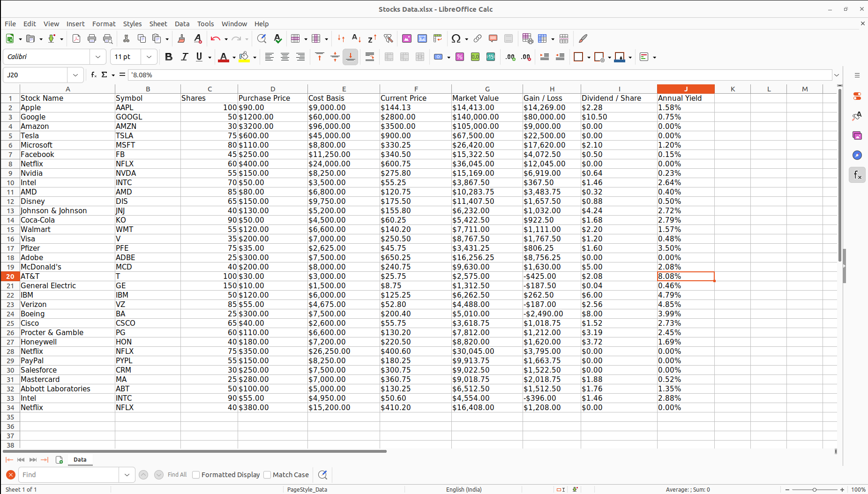Toggle Align Right
Viewport: 868px width, 494px height.
(300, 57)
